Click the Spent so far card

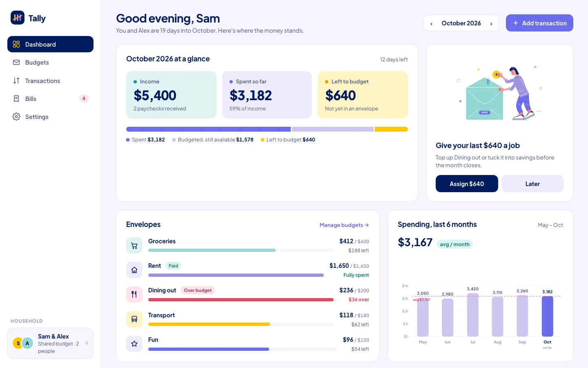[267, 95]
